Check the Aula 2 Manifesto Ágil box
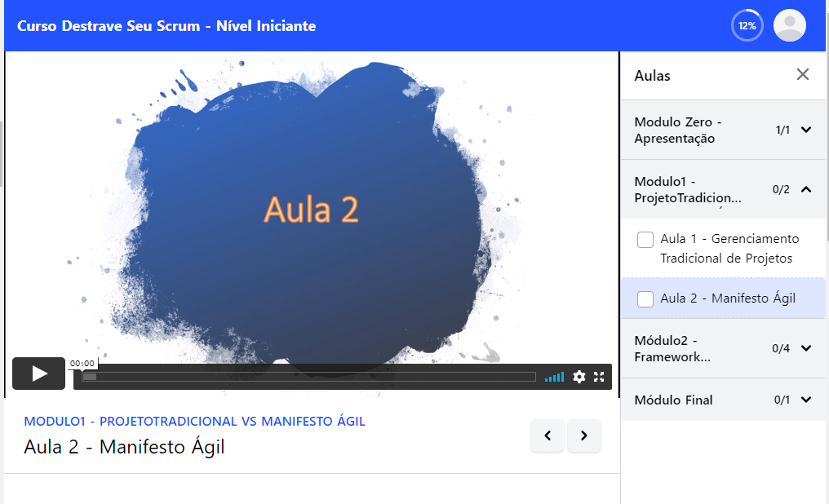This screenshot has height=504, width=829. (x=645, y=298)
